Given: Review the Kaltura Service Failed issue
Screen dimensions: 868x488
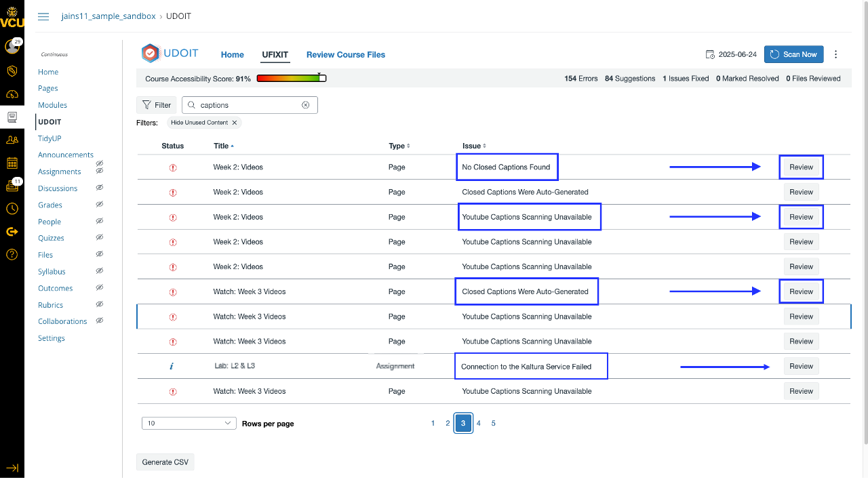Looking at the screenshot, I should [x=801, y=366].
